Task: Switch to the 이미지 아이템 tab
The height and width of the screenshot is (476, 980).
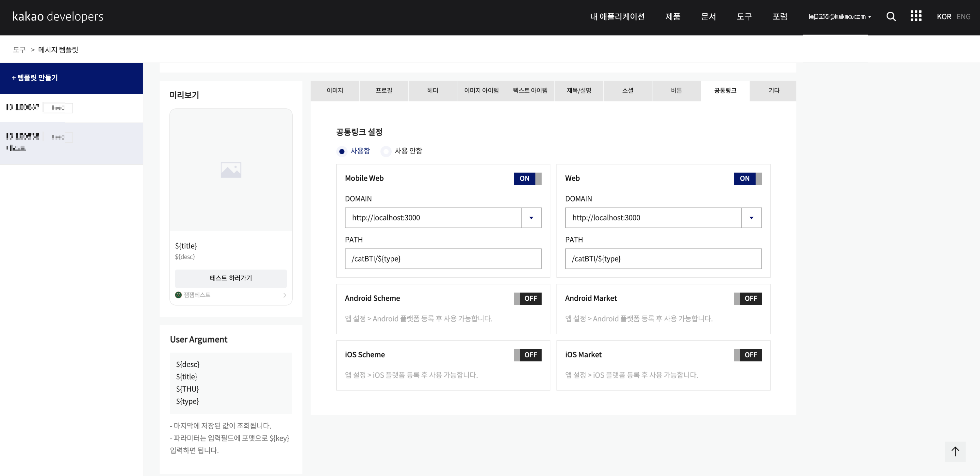Action: pos(481,90)
